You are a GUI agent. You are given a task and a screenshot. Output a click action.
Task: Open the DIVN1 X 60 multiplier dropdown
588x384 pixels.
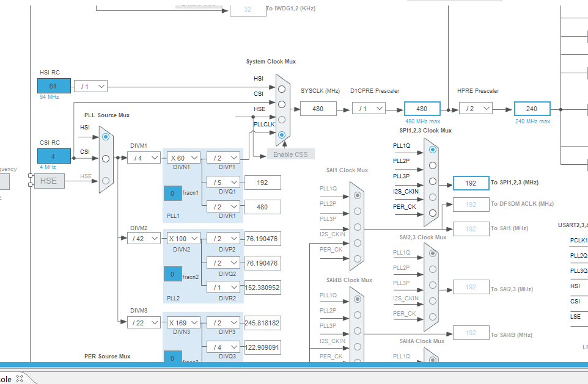182,158
